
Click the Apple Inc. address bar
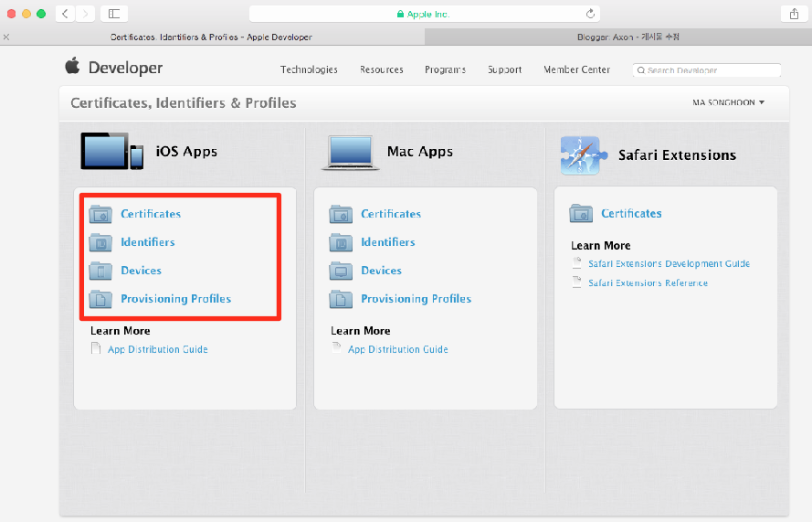424,14
